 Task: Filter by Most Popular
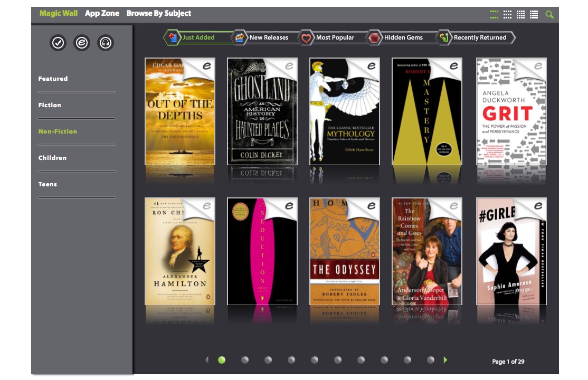point(335,37)
